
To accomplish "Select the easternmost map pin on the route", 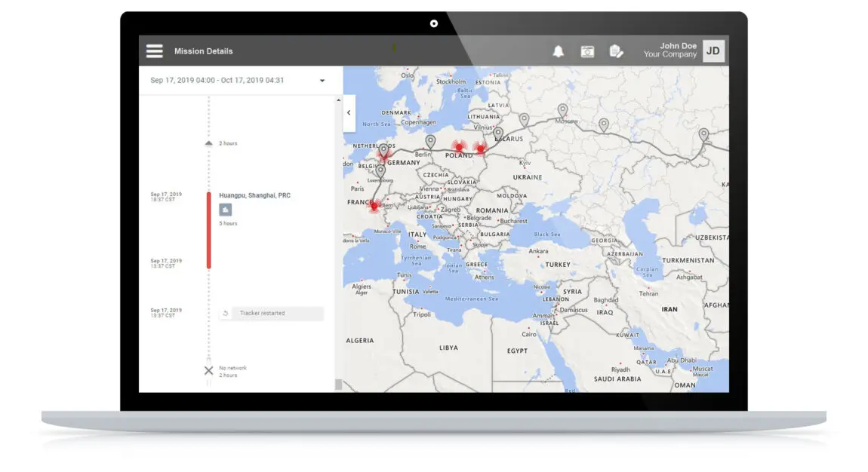I will pos(703,134).
